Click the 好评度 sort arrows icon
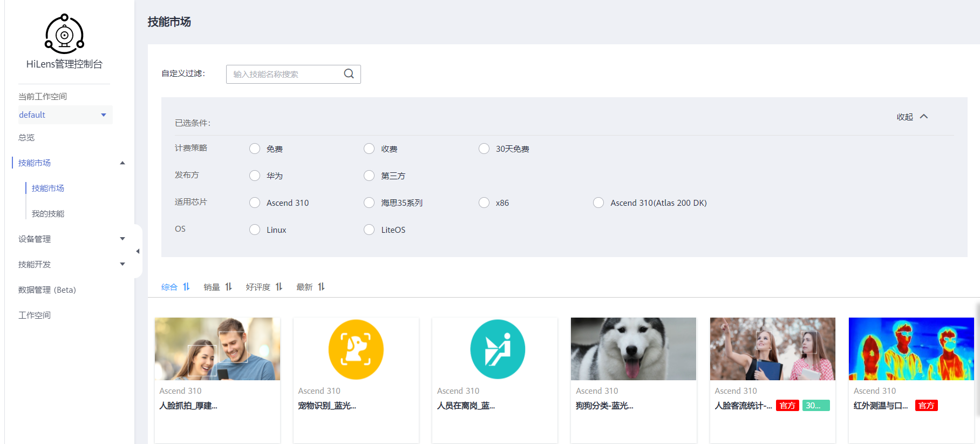This screenshot has height=444, width=980. tap(279, 287)
